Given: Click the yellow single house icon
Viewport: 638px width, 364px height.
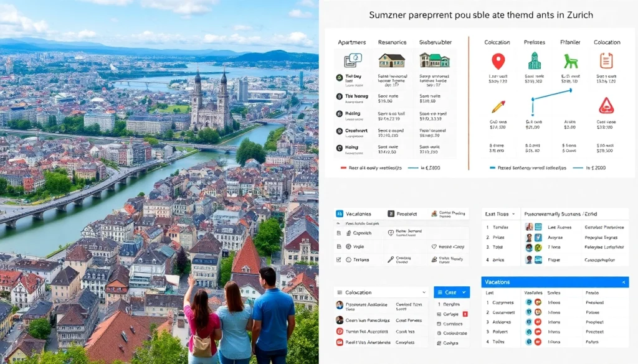Looking at the screenshot, I should (391, 60).
